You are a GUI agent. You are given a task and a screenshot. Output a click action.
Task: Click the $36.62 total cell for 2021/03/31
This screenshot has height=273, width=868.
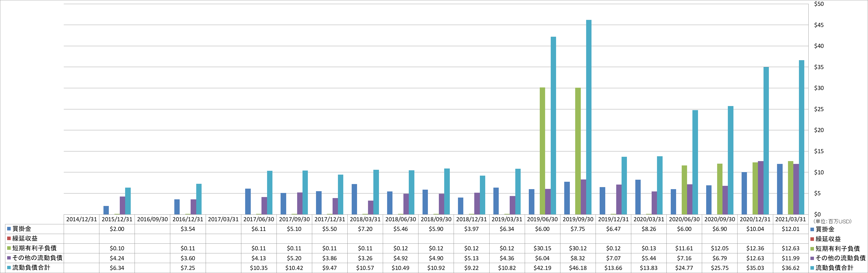[x=791, y=268]
